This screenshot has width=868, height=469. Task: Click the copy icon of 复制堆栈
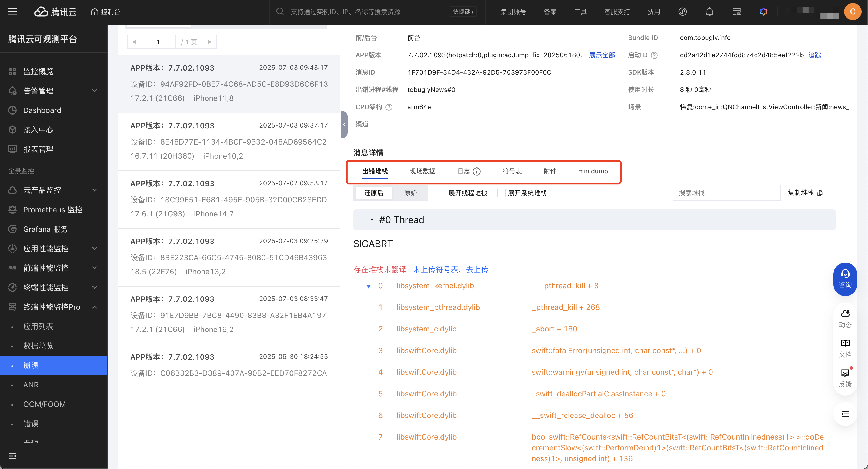coord(820,193)
